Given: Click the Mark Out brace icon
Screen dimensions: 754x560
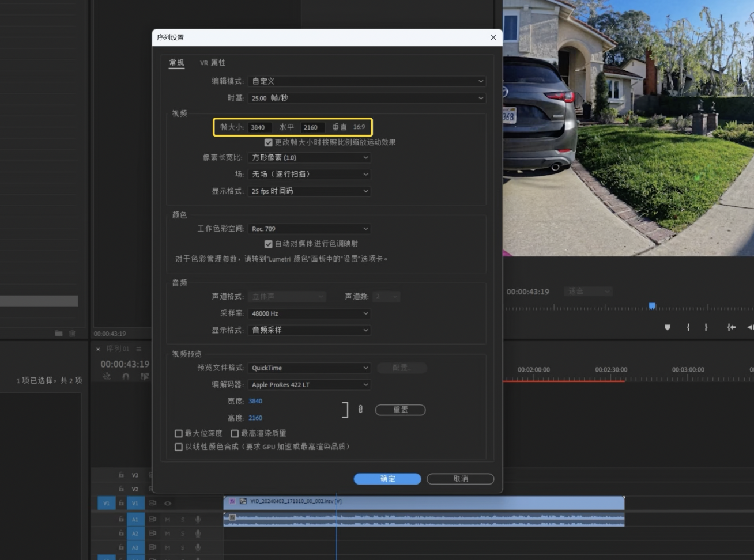Looking at the screenshot, I should click(706, 327).
